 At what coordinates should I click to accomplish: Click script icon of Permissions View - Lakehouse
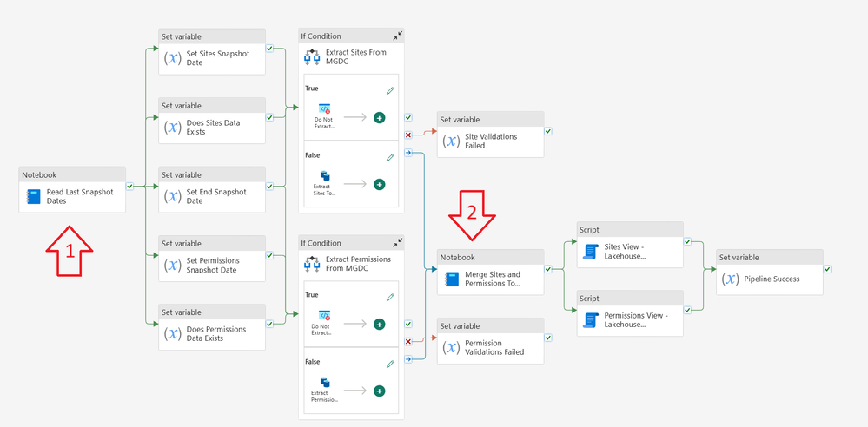pyautogui.click(x=591, y=320)
